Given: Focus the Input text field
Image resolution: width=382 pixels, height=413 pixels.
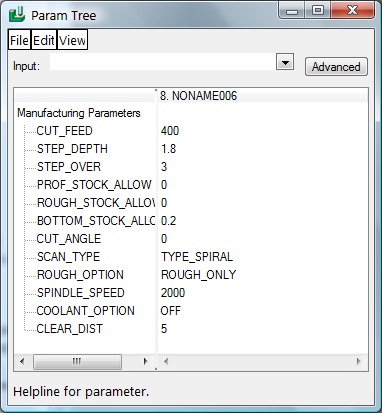Looking at the screenshot, I should coord(163,62).
